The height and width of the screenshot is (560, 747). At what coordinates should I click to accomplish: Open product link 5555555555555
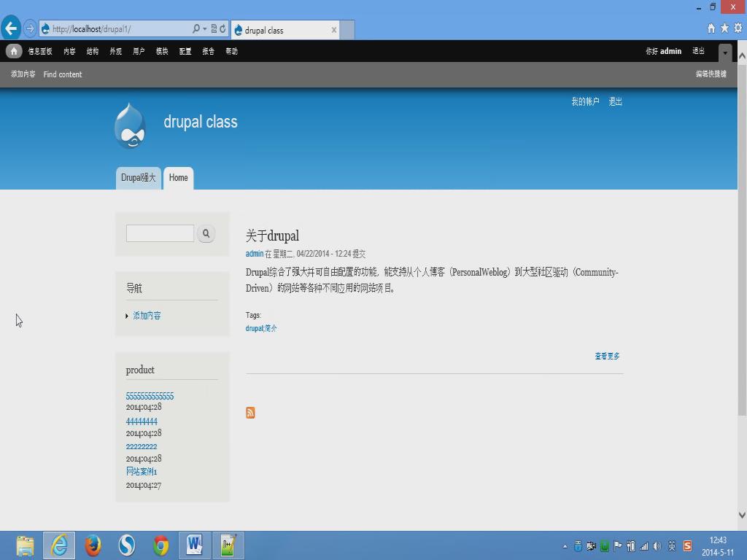150,396
